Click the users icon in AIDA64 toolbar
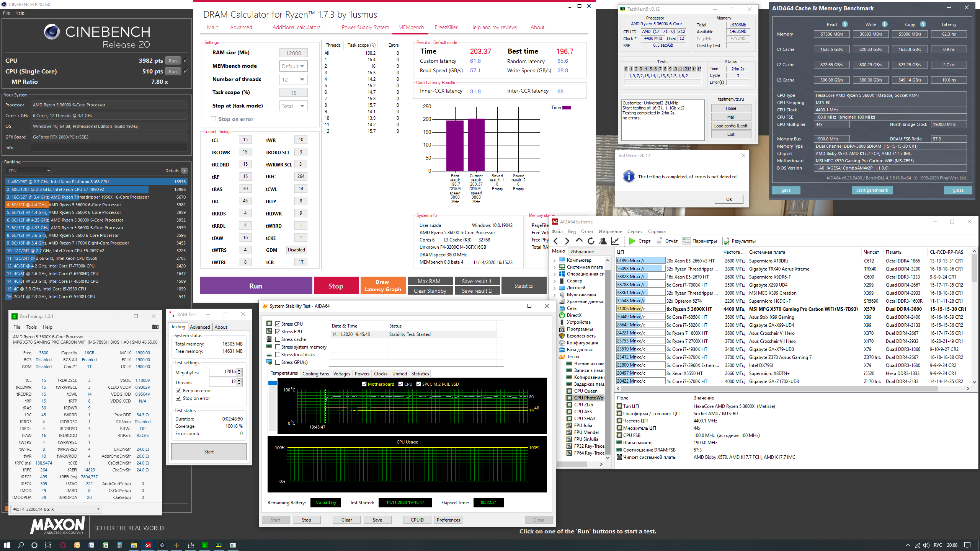Viewport: 980px width, 551px height. [603, 241]
